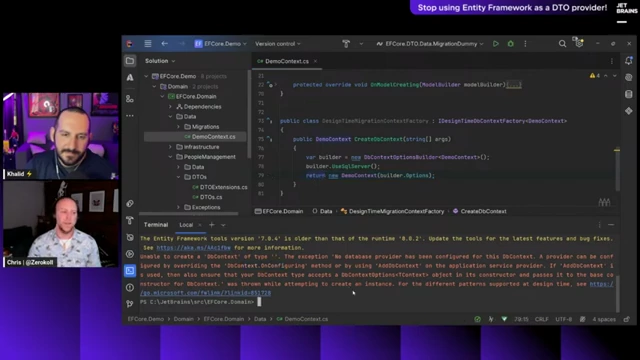The width and height of the screenshot is (640, 360).
Task: Open the Problems tool window icon
Action: (130, 287)
